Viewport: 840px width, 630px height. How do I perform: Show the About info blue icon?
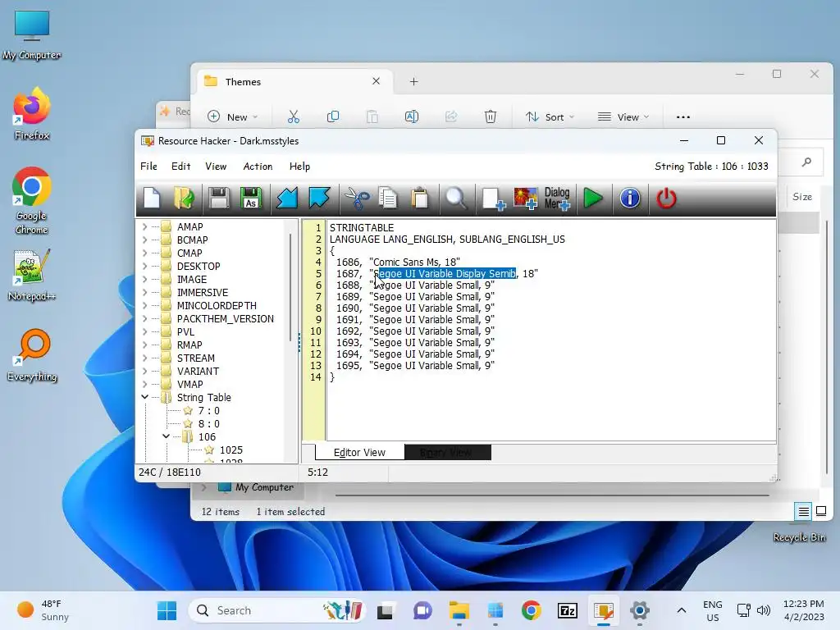[x=630, y=199]
